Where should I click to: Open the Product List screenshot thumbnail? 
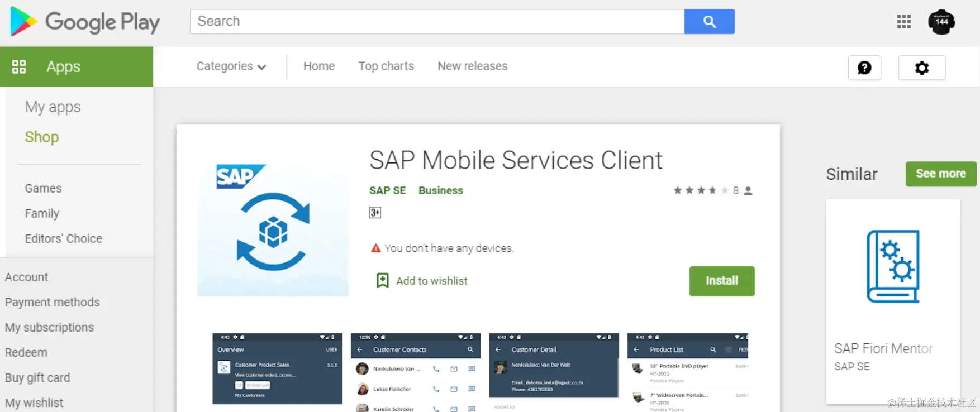point(687,372)
